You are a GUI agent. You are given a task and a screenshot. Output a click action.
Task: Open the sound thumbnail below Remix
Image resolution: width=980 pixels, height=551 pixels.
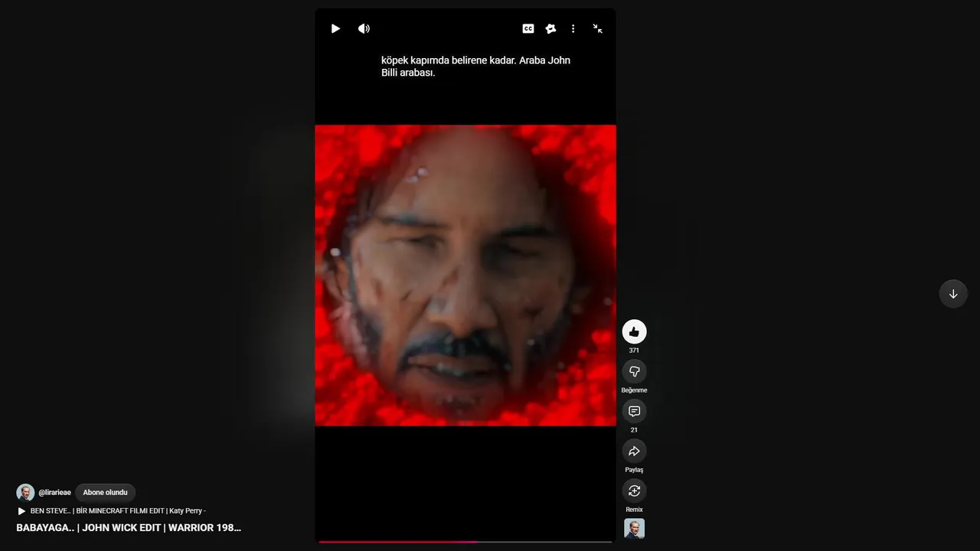(x=634, y=529)
